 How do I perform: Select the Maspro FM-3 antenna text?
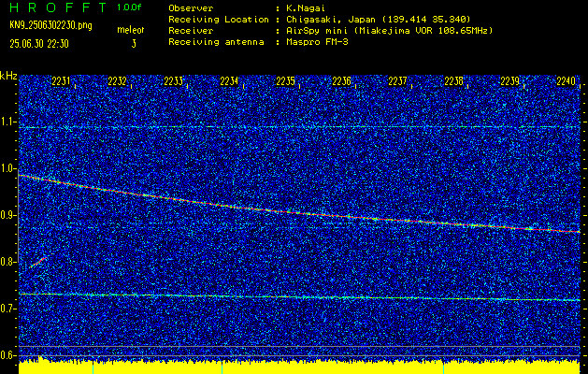point(317,42)
